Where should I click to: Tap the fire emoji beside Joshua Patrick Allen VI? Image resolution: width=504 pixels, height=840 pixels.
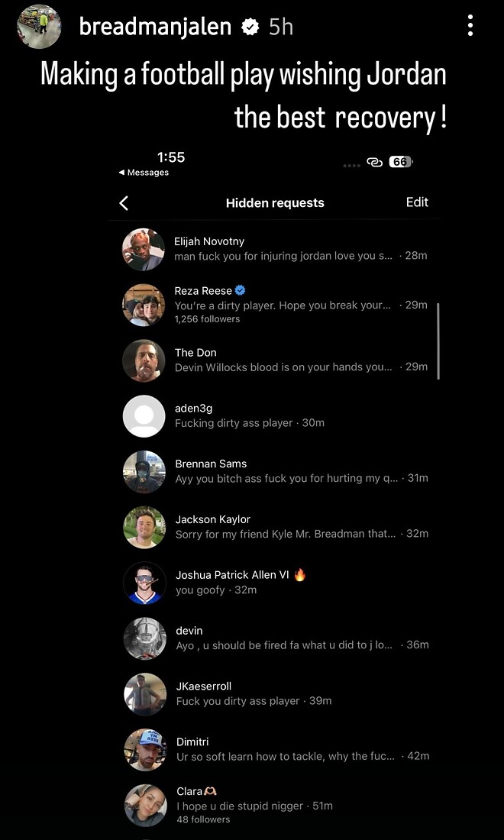300,575
